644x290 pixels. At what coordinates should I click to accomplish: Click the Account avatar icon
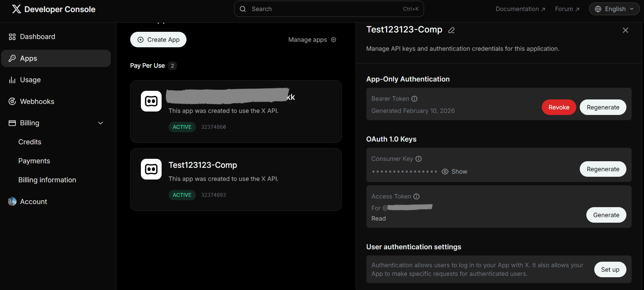click(12, 202)
